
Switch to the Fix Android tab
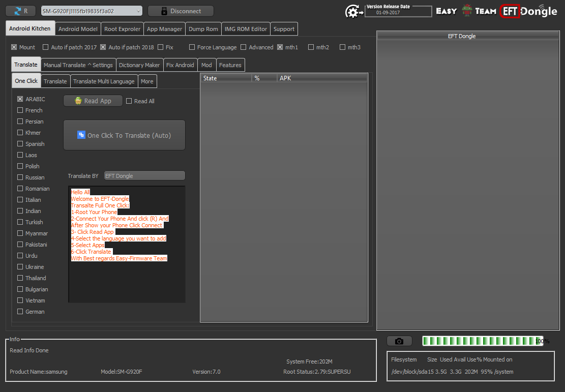[180, 65]
